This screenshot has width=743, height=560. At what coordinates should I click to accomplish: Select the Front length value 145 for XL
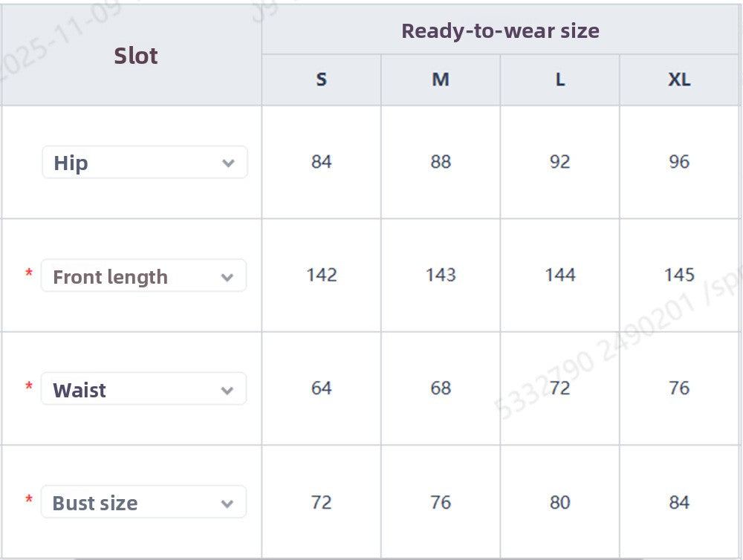click(x=679, y=276)
